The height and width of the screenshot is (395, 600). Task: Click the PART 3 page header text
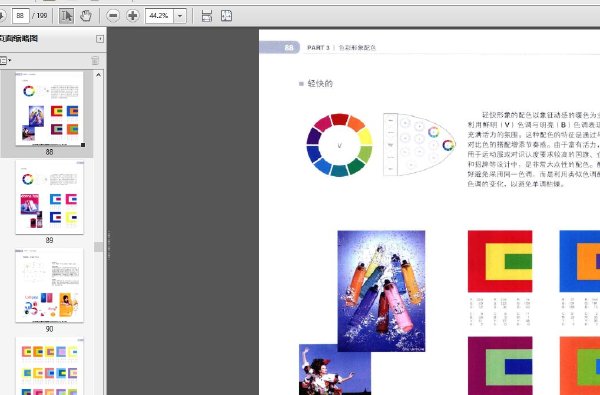(318, 48)
